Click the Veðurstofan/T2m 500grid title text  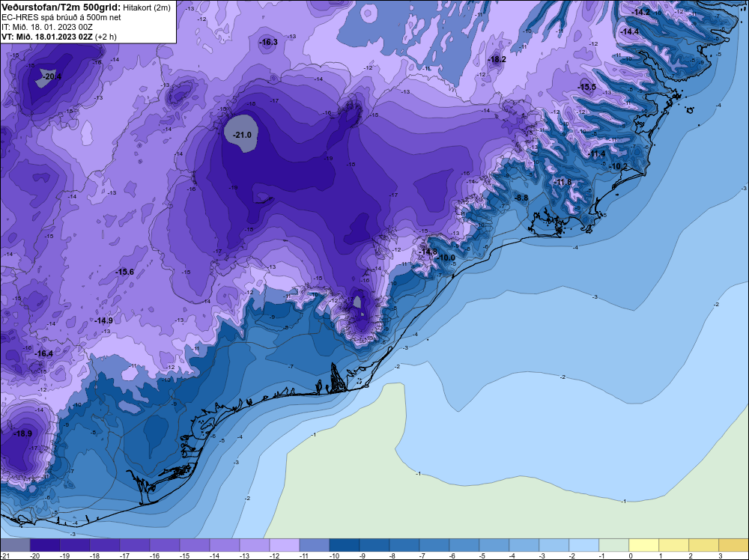(60, 7)
